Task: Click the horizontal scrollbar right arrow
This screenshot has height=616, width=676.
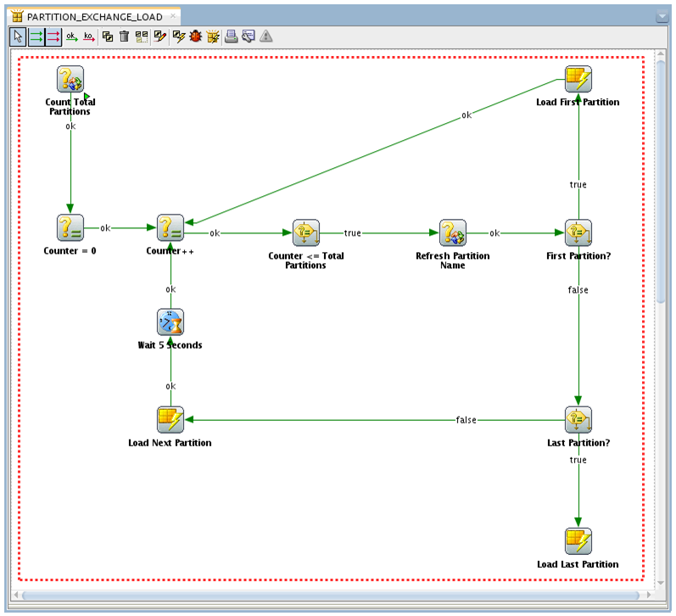Action: pos(647,595)
